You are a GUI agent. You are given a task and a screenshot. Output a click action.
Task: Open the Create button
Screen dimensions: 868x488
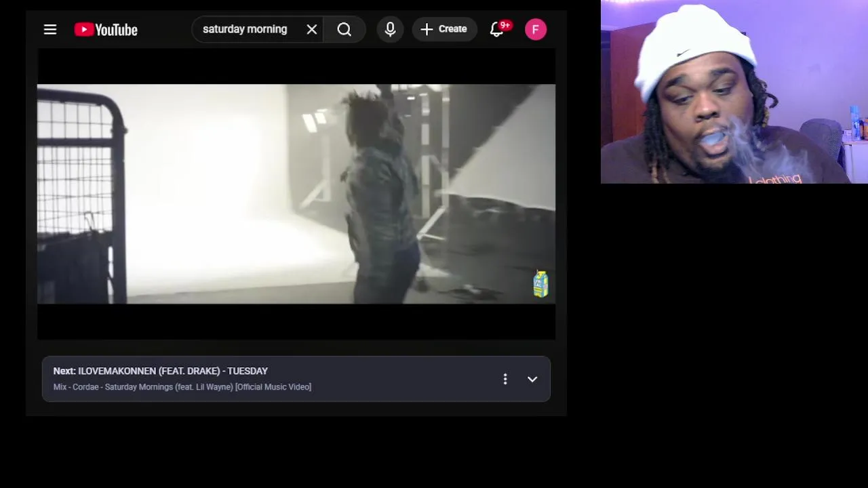pyautogui.click(x=444, y=30)
